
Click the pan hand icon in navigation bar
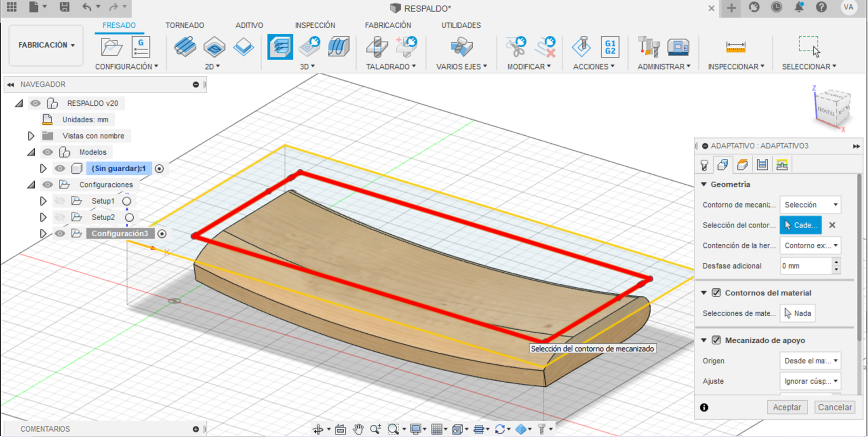358,429
